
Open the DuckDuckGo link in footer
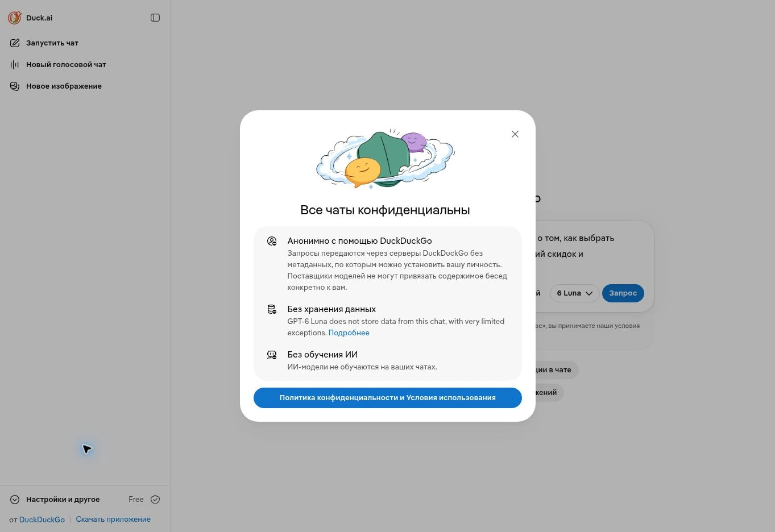click(42, 519)
